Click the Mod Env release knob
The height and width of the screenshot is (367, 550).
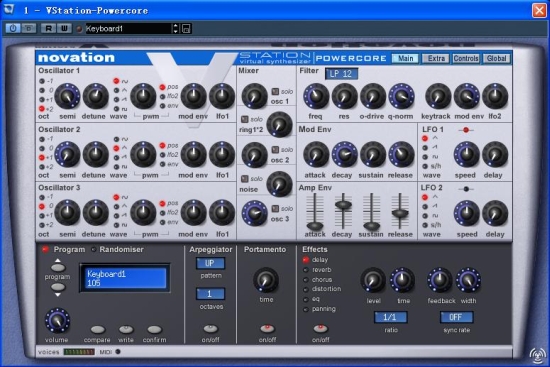pos(401,154)
